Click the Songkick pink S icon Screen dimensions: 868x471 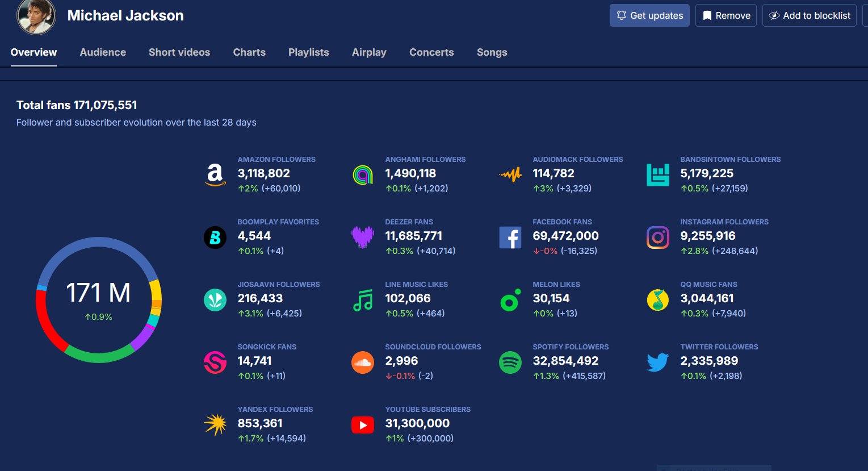coord(215,362)
